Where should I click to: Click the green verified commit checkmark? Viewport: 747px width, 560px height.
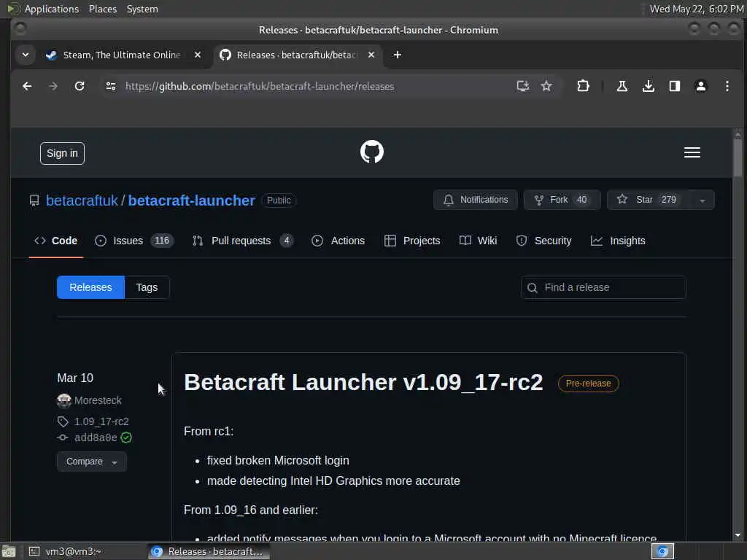tap(126, 437)
